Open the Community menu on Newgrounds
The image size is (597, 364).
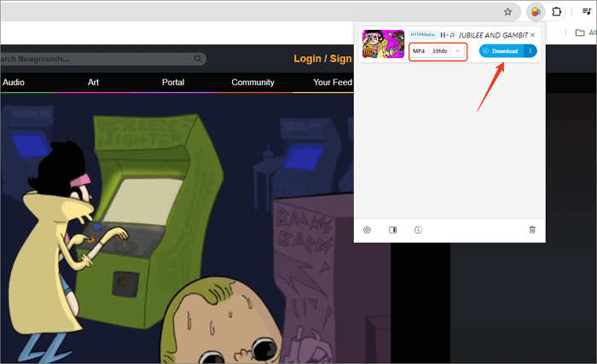point(252,82)
